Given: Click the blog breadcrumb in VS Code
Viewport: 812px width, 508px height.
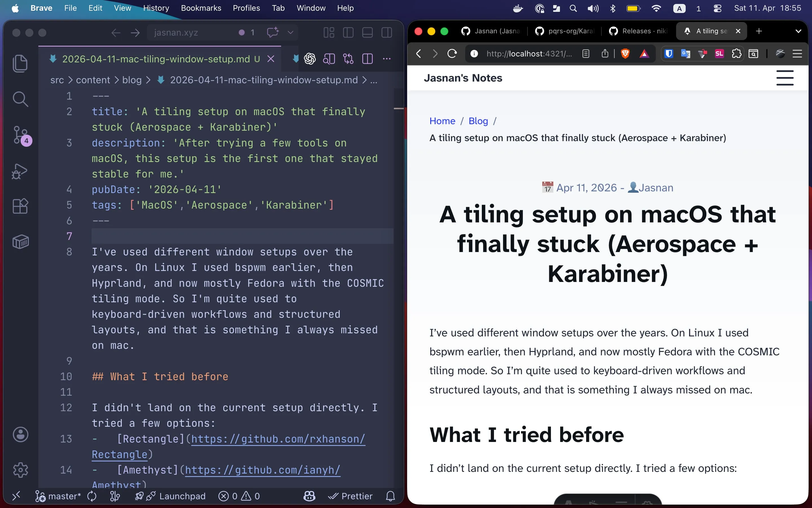Looking at the screenshot, I should 132,80.
